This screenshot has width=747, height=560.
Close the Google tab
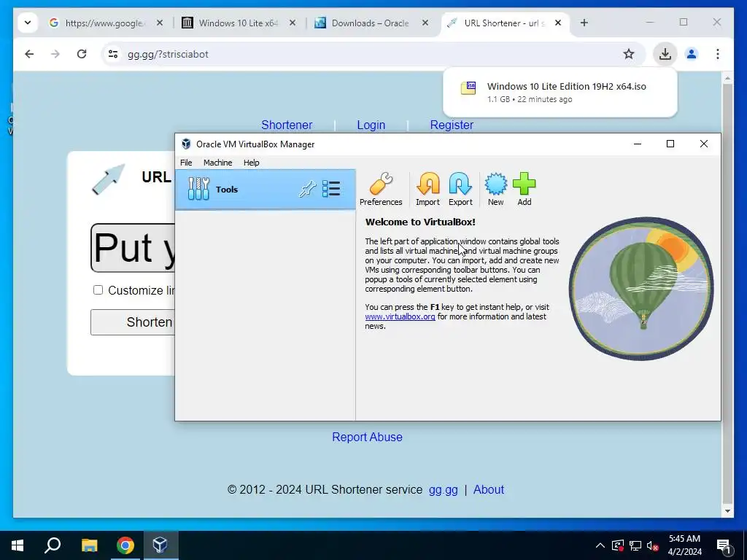[160, 23]
